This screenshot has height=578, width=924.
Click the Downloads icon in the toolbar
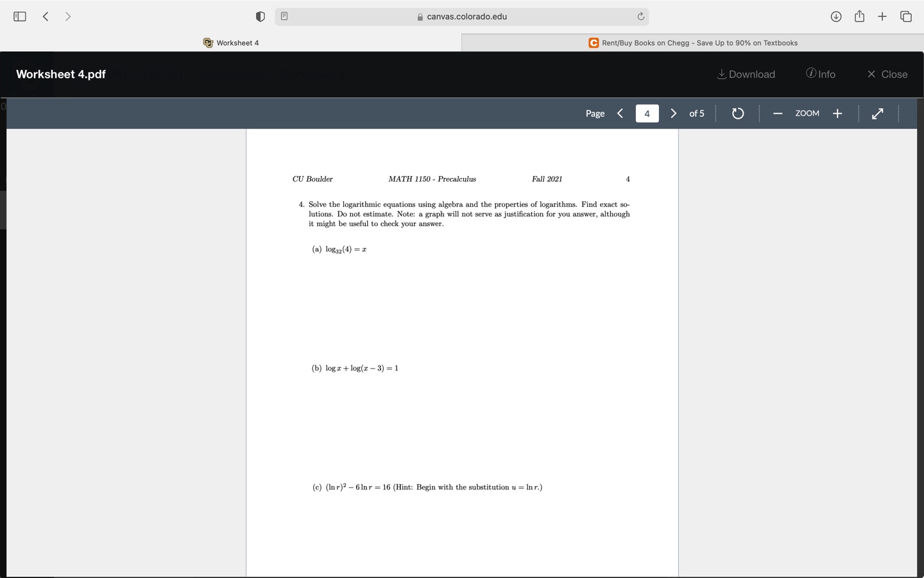pyautogui.click(x=836, y=16)
